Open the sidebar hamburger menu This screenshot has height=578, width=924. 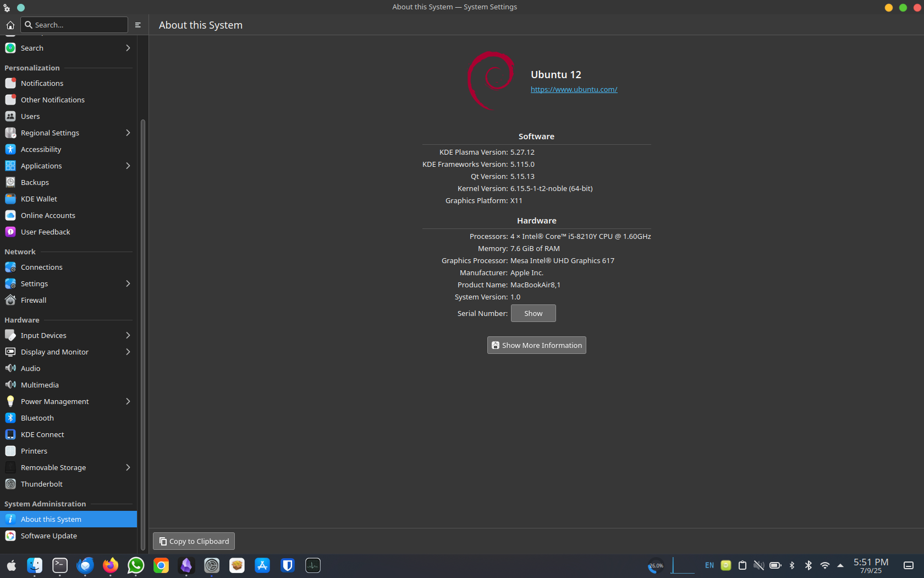coord(138,25)
